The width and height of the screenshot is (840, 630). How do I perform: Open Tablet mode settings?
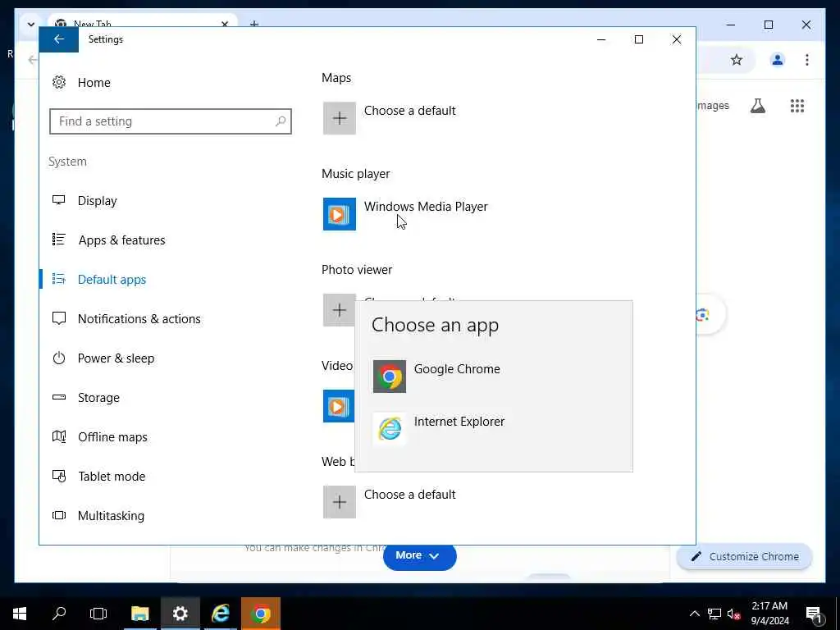coord(112,477)
